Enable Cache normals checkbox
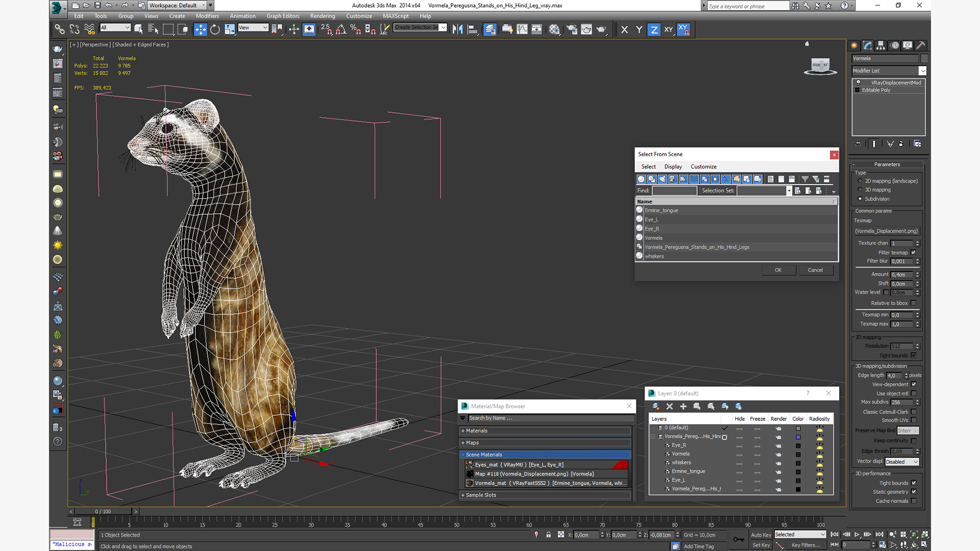 click(x=914, y=501)
